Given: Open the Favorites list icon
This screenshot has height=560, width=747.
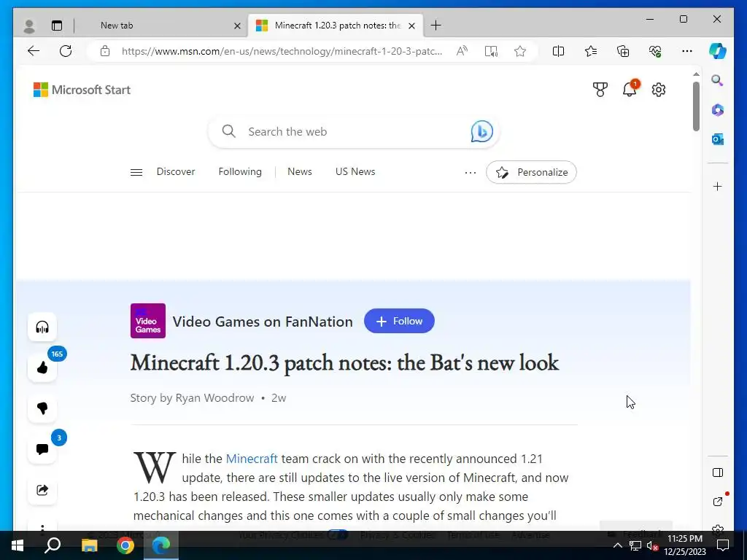Looking at the screenshot, I should point(591,51).
